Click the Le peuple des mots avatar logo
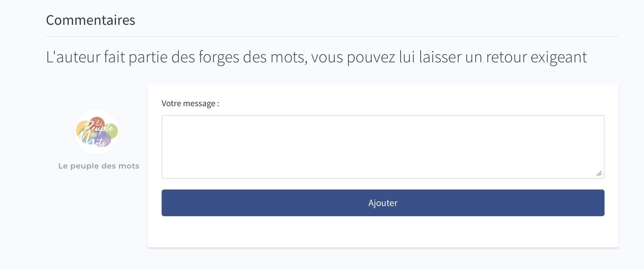 click(96, 132)
